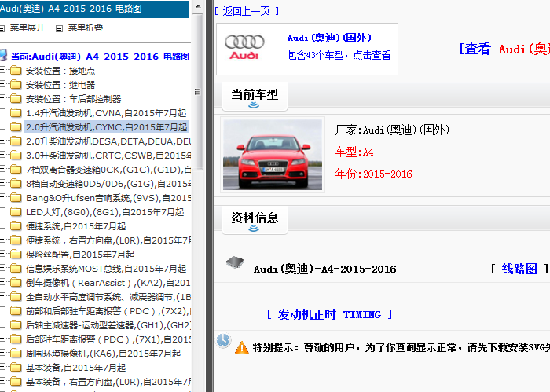
Task: Click the blue wave icon under 资料信息
Action: point(254,229)
